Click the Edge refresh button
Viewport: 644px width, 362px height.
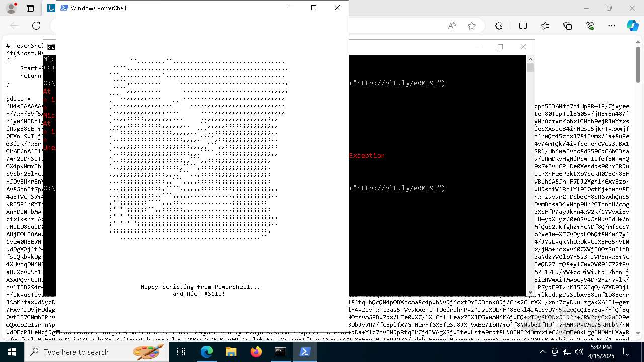pyautogui.click(x=36, y=26)
